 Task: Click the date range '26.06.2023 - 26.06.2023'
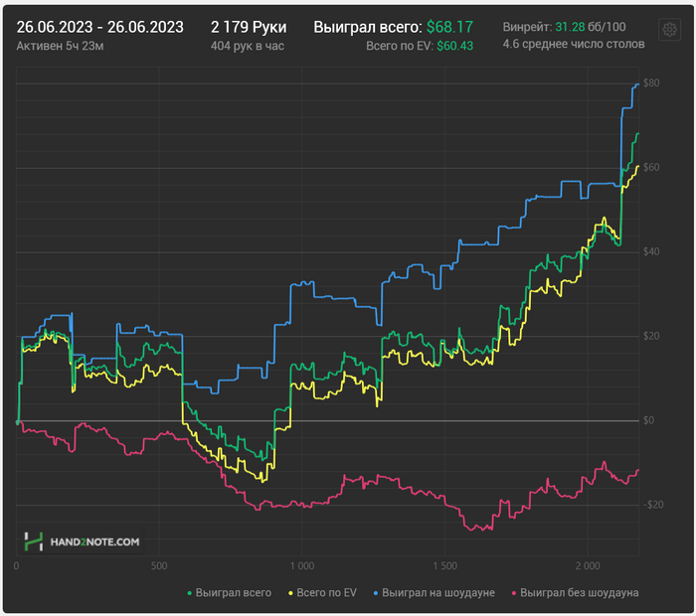coord(99,27)
